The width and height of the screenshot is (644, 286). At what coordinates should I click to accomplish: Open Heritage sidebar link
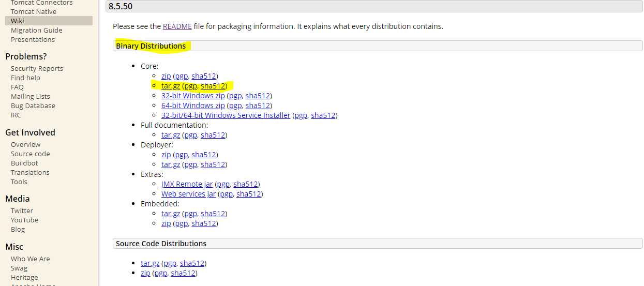click(24, 277)
